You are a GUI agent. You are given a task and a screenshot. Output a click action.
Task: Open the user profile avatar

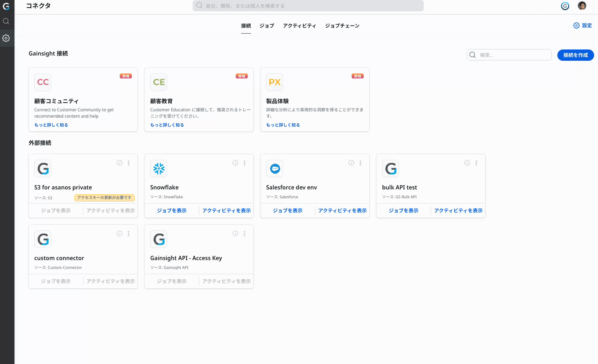[582, 6]
